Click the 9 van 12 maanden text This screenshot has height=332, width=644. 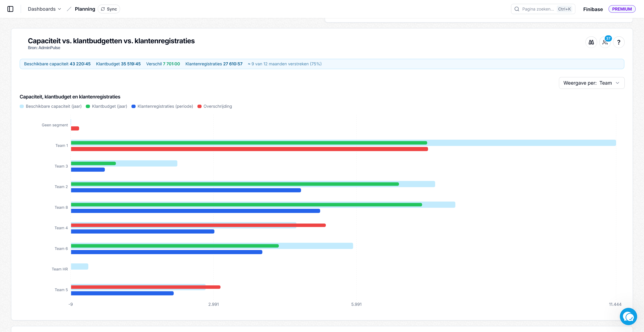pyautogui.click(x=285, y=64)
